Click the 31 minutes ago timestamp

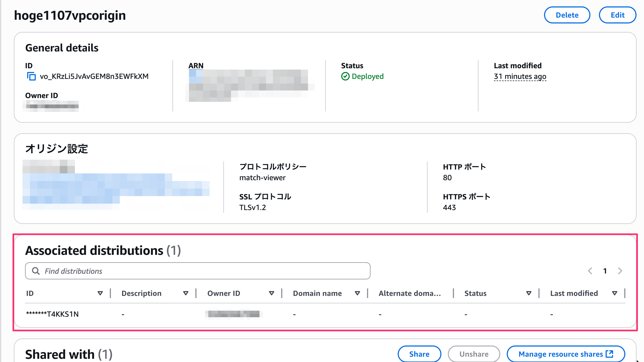coord(520,77)
